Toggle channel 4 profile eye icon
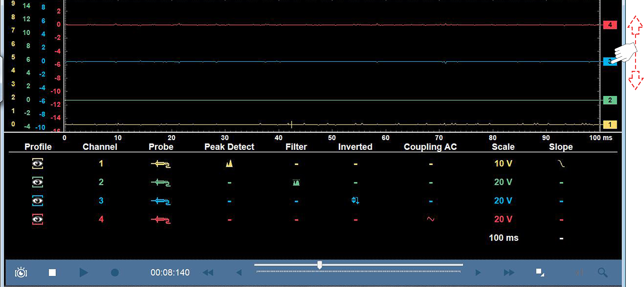The height and width of the screenshot is (287, 644). 37,219
